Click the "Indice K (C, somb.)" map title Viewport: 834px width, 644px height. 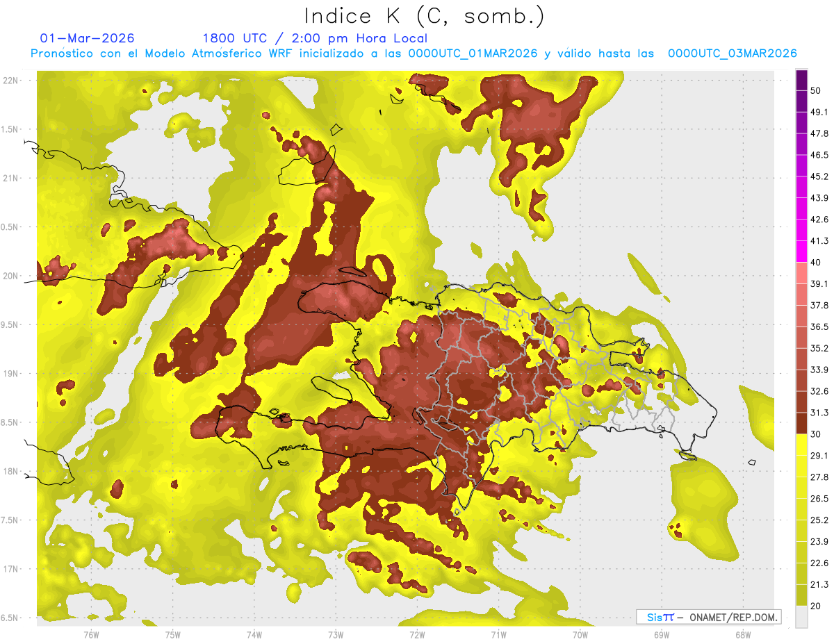[425, 16]
